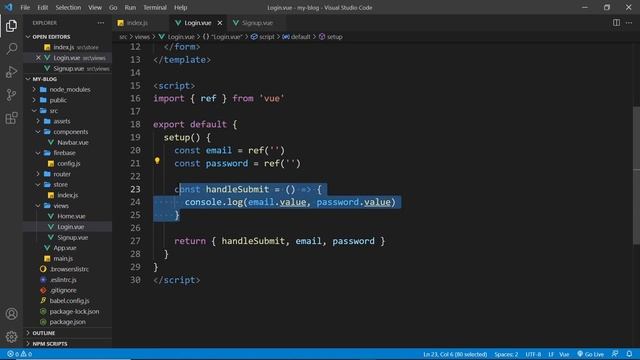Screen dimensions: 640x360
Task: Open the File menu
Action: [25, 7]
